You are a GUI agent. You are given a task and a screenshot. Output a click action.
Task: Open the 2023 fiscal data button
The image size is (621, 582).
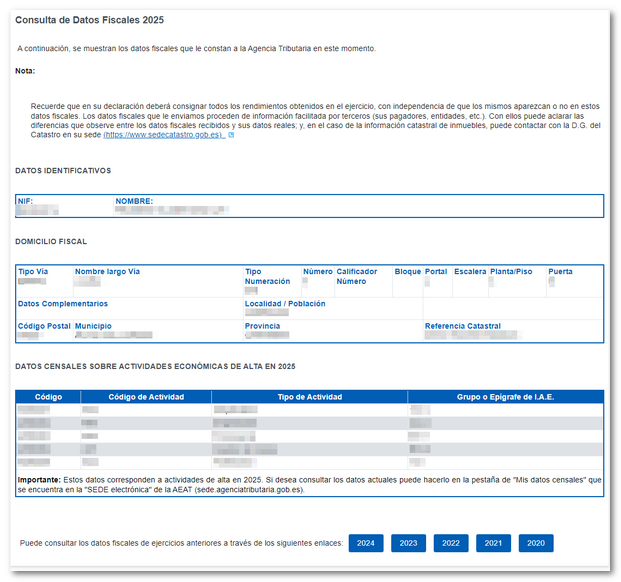coord(408,543)
